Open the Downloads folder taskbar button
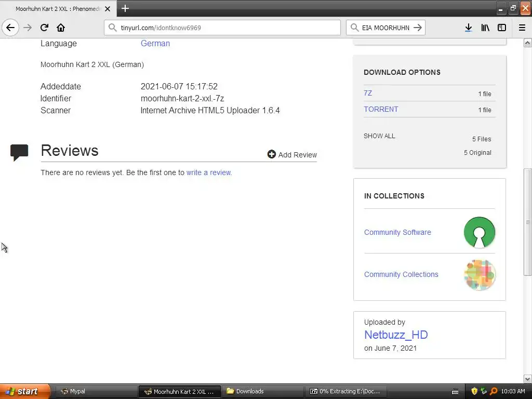 pos(263,392)
